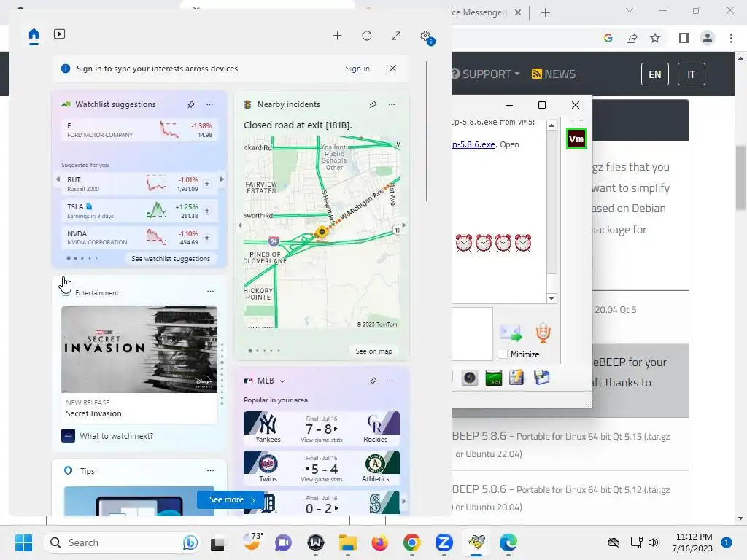Open SUPPORT menu on the website
747x560 pixels.
pyautogui.click(x=486, y=74)
